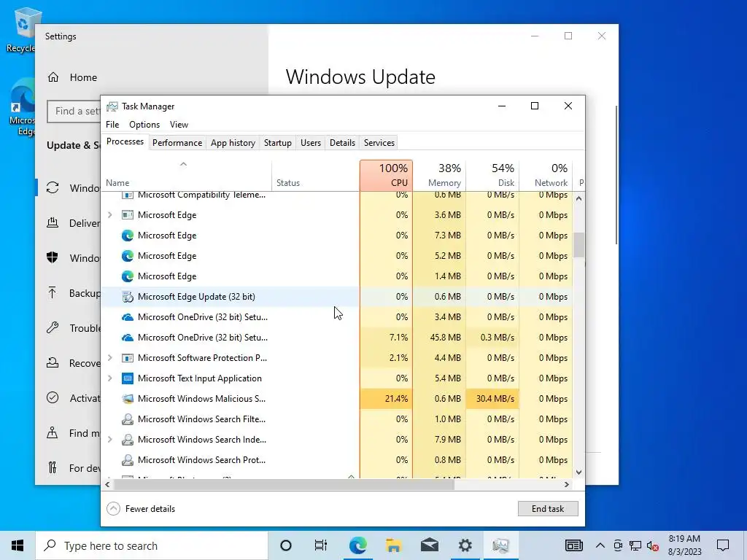Click the Cortana circle icon
This screenshot has height=560, width=747.
[x=286, y=545]
